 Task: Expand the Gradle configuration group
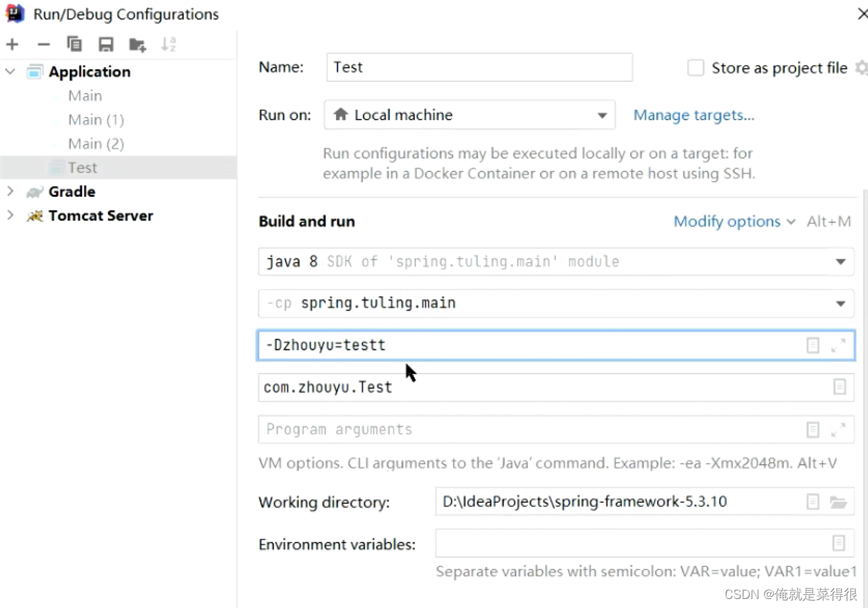(10, 191)
